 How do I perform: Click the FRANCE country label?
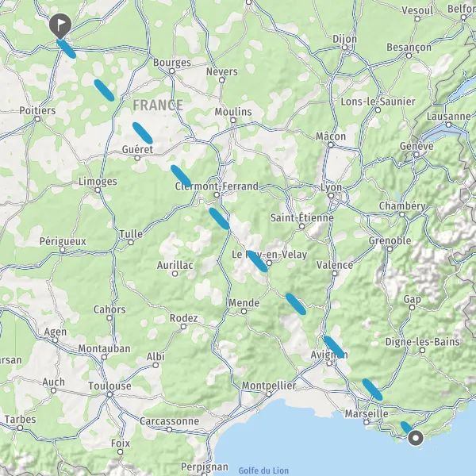[x=158, y=106]
